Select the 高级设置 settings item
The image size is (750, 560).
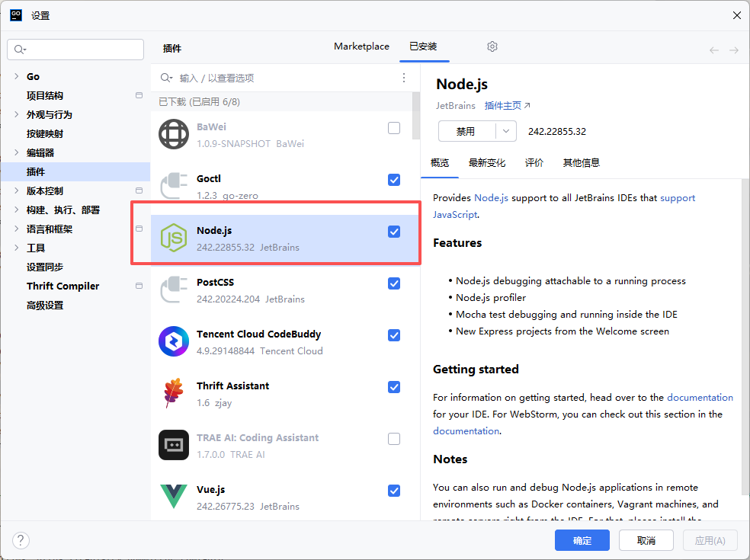45,305
